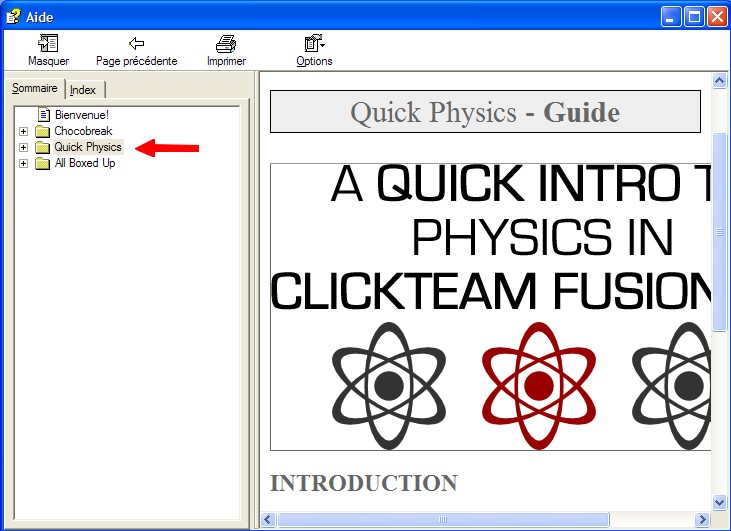Select the All Boxed Up entry
Screen dimensions: 731x531
pos(85,163)
